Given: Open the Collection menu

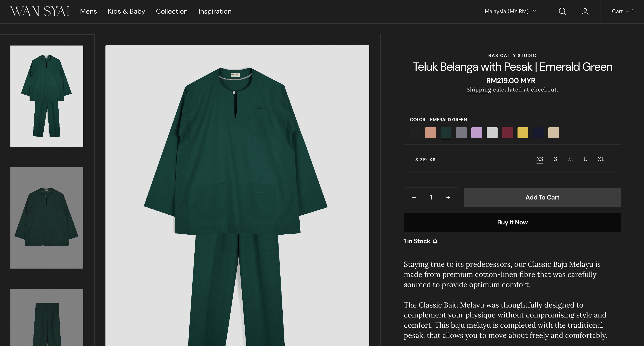Looking at the screenshot, I should [x=172, y=11].
